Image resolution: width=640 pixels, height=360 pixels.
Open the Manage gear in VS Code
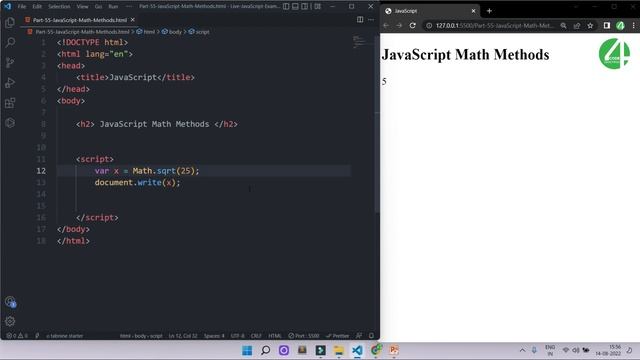[x=10, y=322]
